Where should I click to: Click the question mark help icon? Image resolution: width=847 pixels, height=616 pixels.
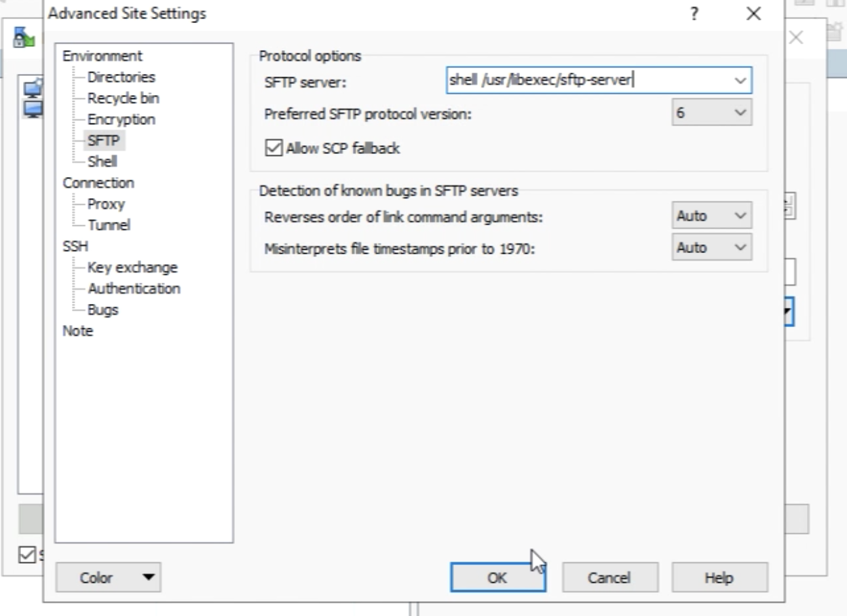(x=694, y=14)
